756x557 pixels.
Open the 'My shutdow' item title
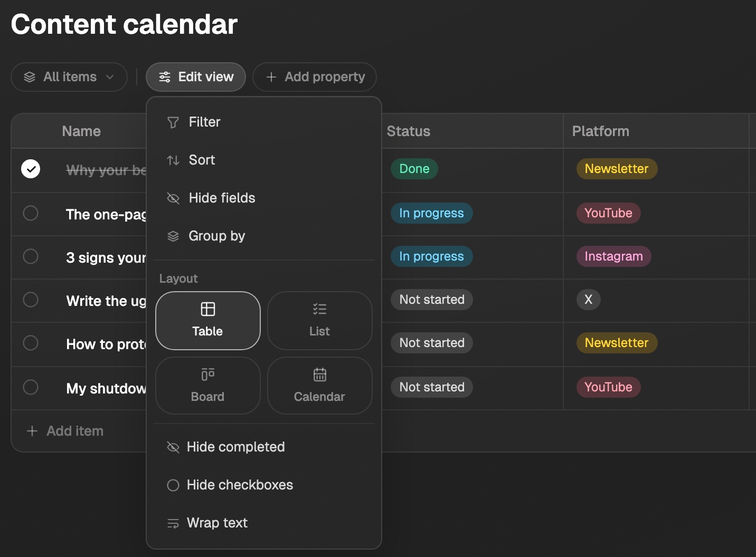point(106,389)
